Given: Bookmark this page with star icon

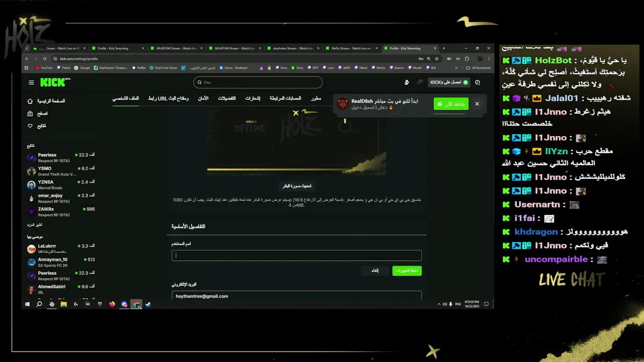Looking at the screenshot, I should pyautogui.click(x=436, y=59).
